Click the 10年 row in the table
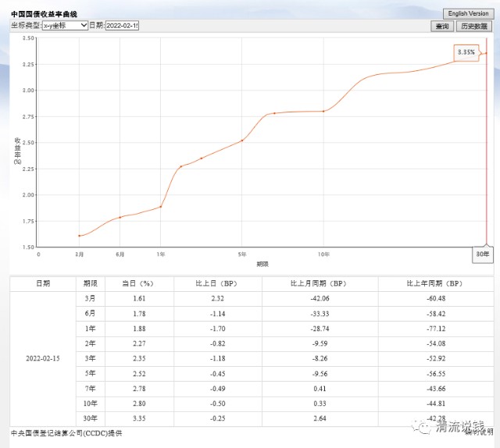Viewport: 500px width, 448px height. 90,403
